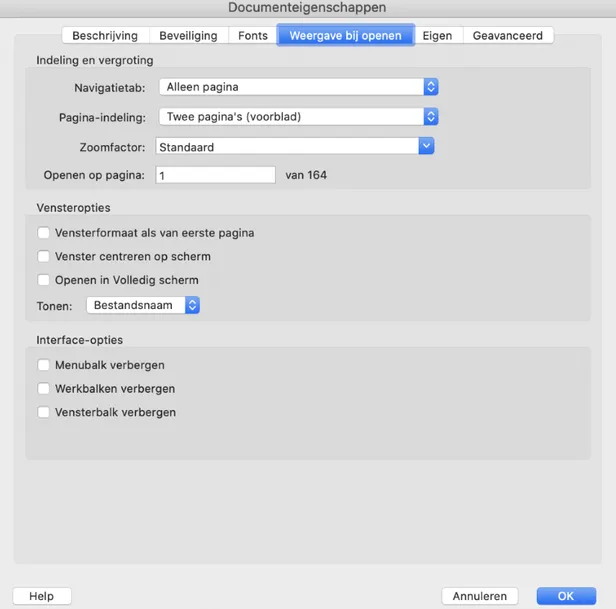The image size is (616, 609).
Task: Toggle Openen in Volledig scherm checkbox
Action: [x=44, y=280]
